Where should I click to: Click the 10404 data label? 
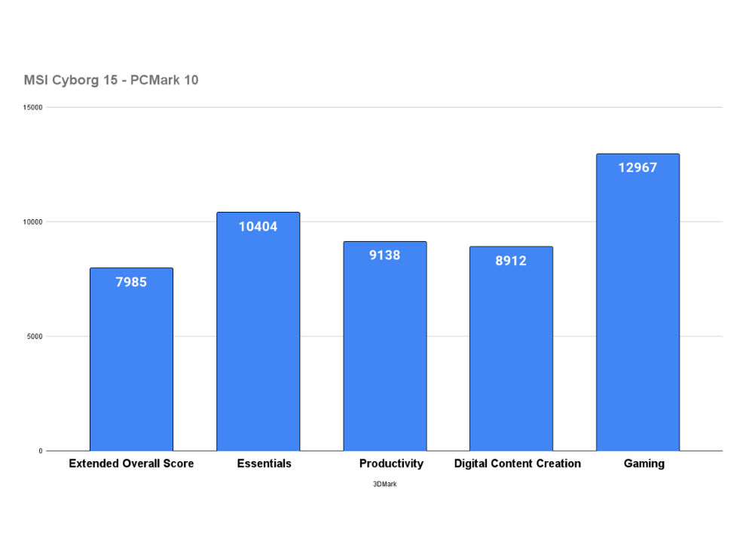pos(258,226)
